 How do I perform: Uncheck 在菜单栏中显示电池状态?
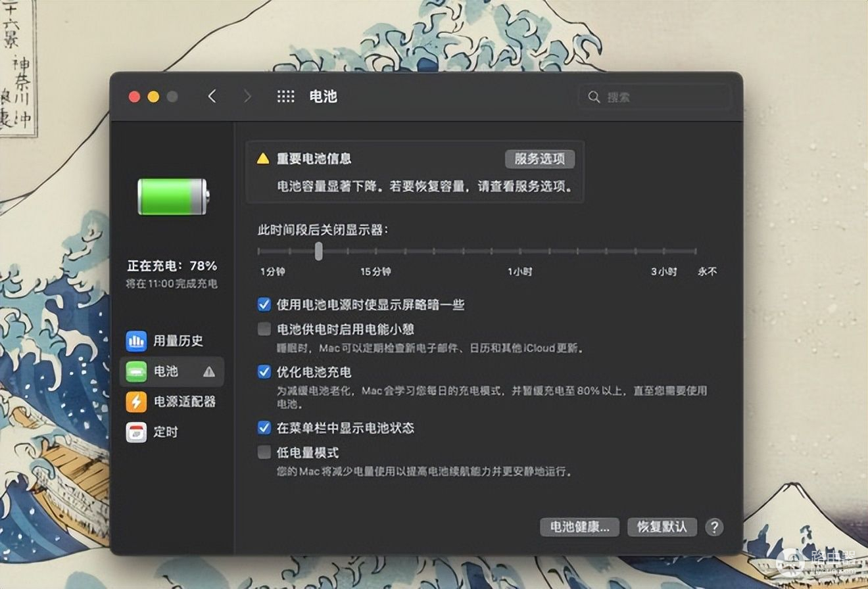click(x=264, y=428)
